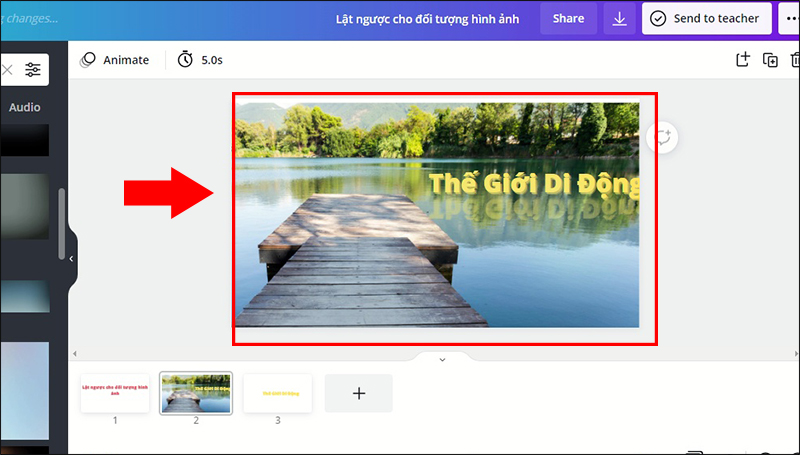
Task: Clear search with the X icon
Action: [x=7, y=69]
